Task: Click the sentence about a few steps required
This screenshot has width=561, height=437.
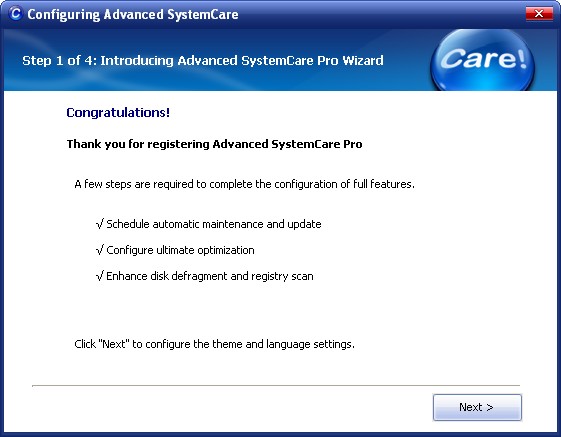Action: [x=244, y=184]
